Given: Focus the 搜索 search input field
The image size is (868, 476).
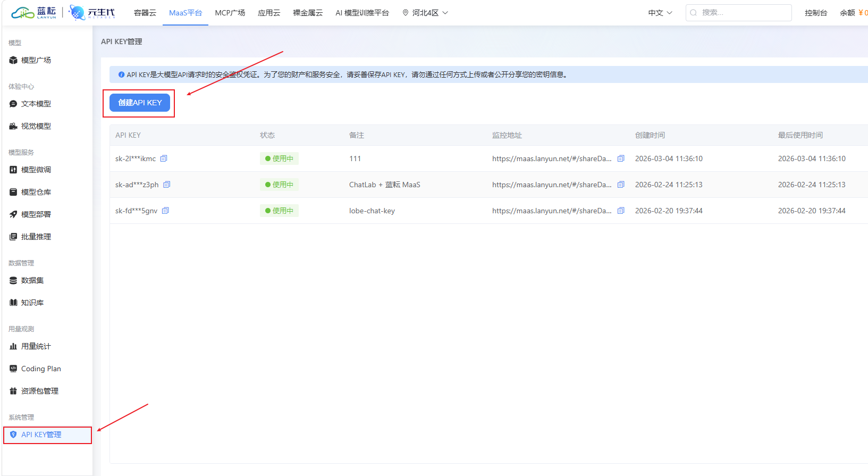Looking at the screenshot, I should (x=739, y=13).
